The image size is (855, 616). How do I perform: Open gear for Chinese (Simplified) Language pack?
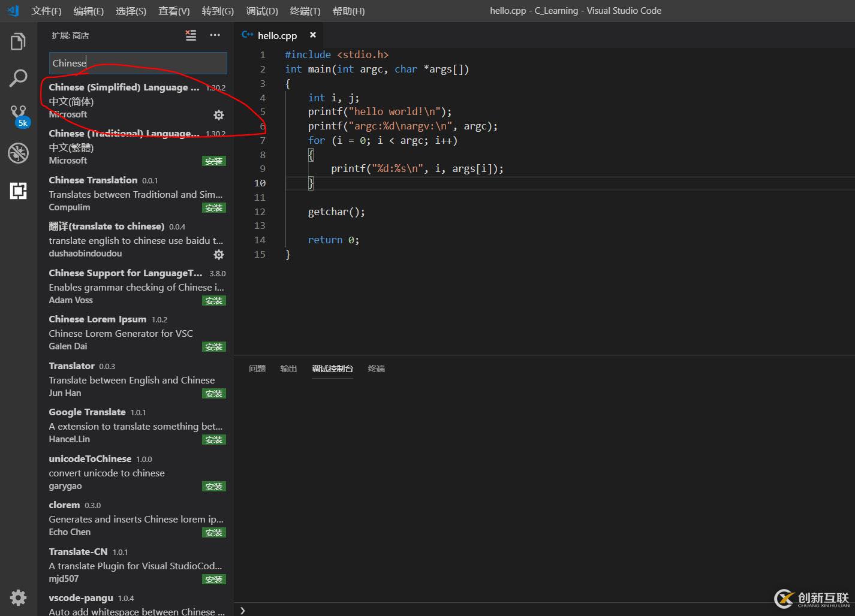click(219, 114)
